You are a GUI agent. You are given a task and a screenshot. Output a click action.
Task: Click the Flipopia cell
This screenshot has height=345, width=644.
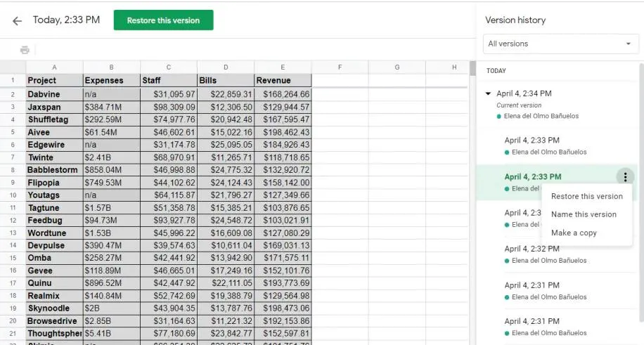[54, 183]
